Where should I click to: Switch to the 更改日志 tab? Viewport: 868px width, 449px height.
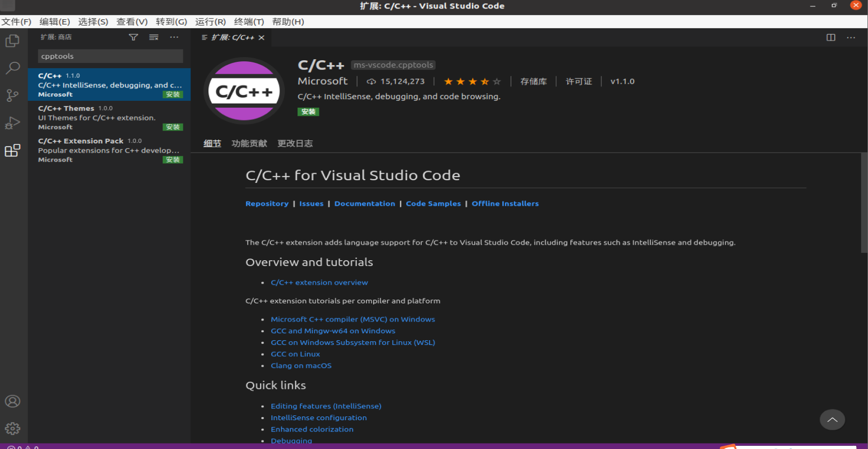pyautogui.click(x=295, y=143)
